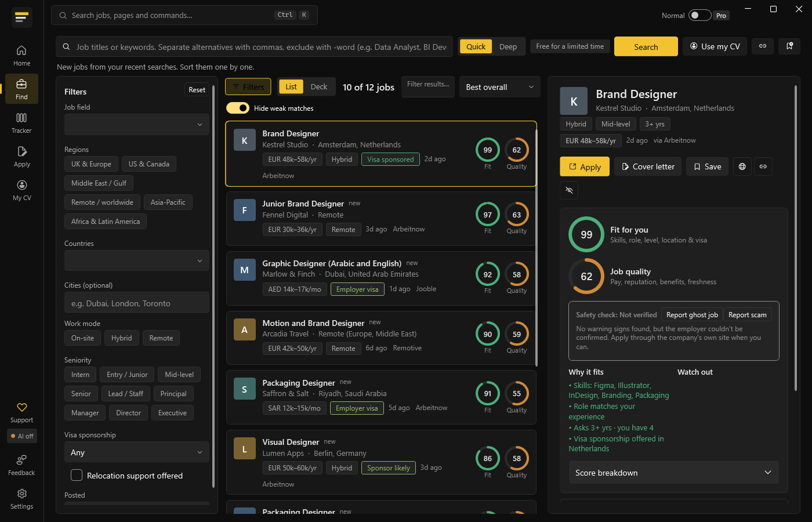Switch to the Deck view tab

319,86
